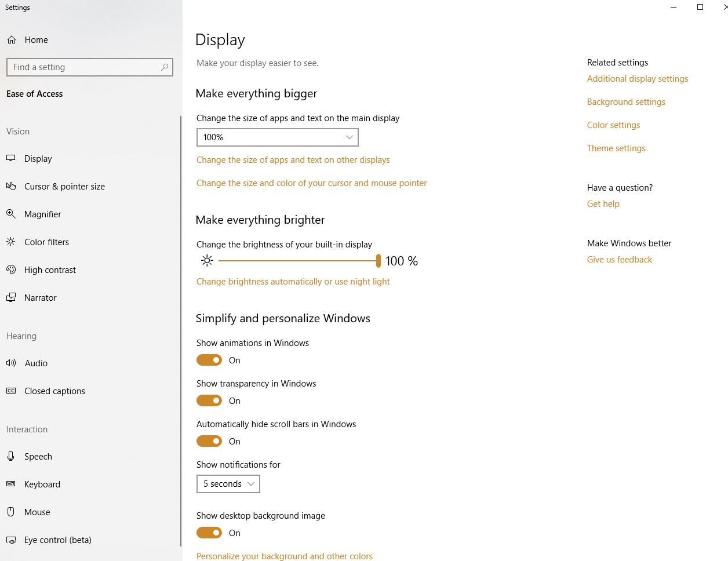Click the Find a setting search box
This screenshot has height=561, width=728.
[90, 67]
